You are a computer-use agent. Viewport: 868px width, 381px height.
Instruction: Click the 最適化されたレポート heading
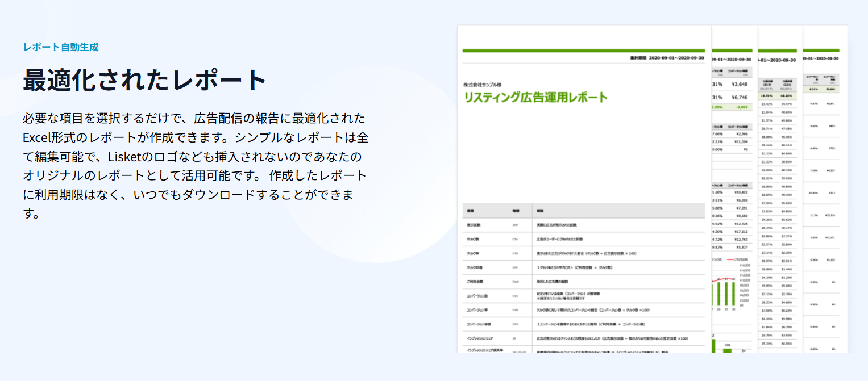coord(144,80)
